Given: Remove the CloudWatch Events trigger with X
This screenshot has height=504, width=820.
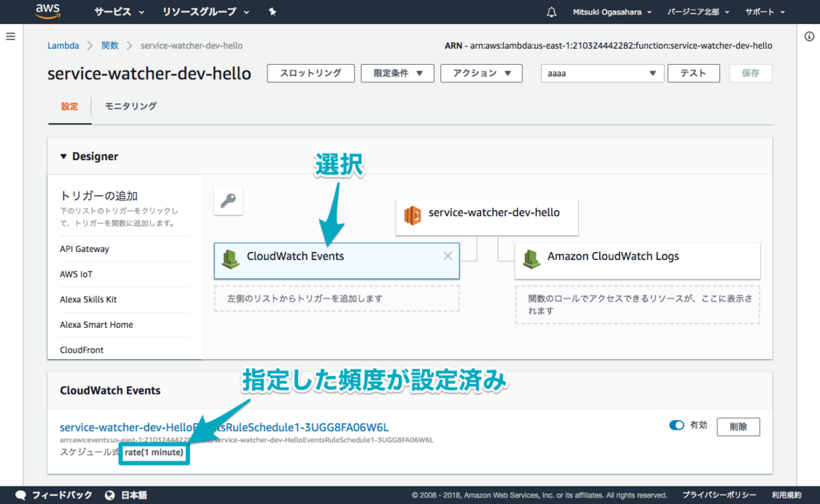Looking at the screenshot, I should click(448, 255).
